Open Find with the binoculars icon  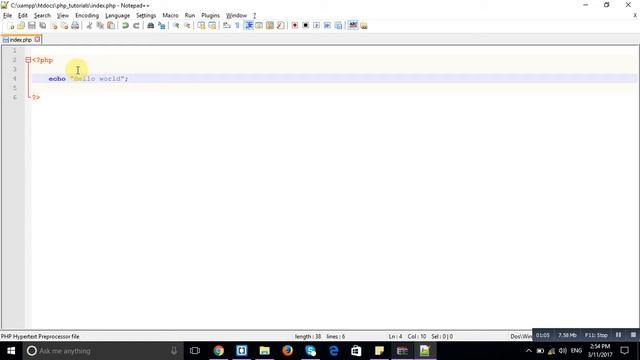pos(151,26)
